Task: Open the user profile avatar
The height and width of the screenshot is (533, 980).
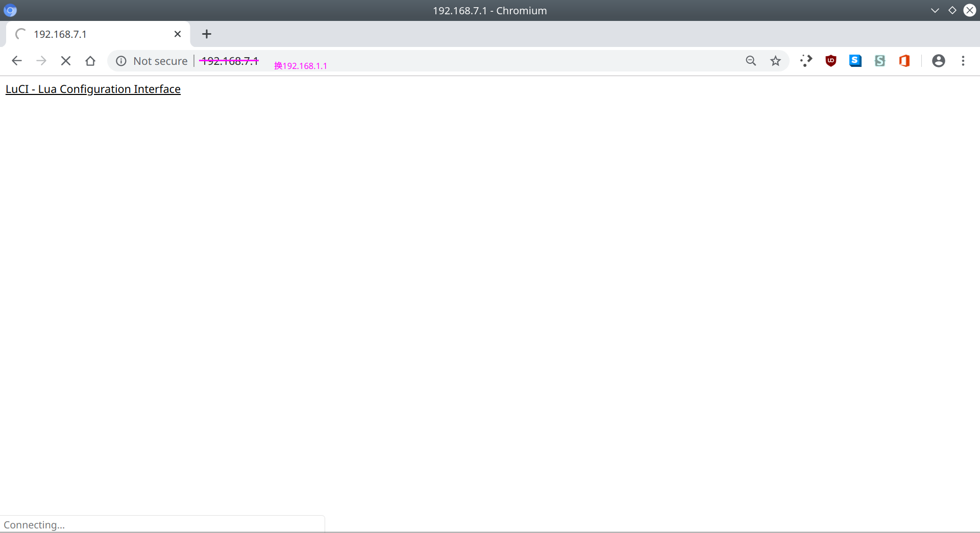Action: tap(938, 61)
